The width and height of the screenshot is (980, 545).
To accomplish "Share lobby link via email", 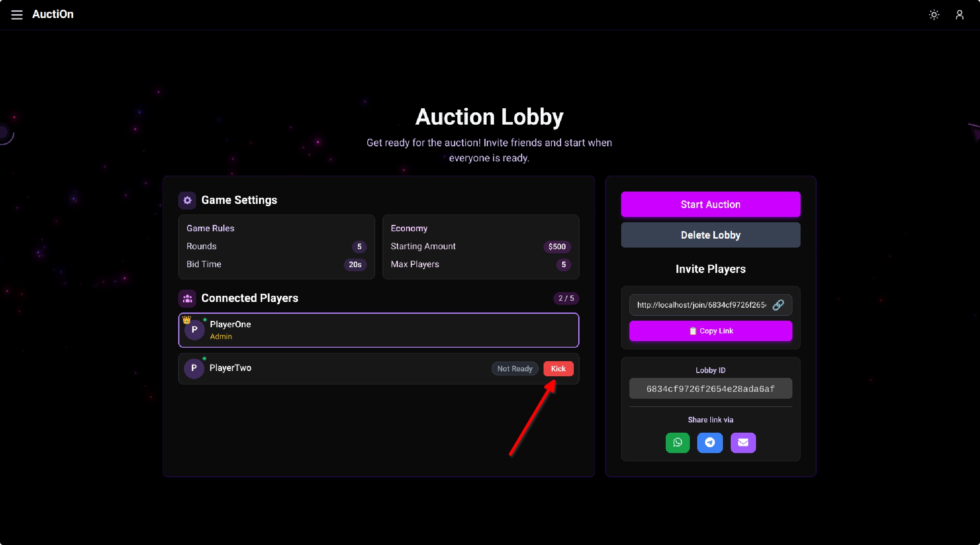I will (x=743, y=442).
